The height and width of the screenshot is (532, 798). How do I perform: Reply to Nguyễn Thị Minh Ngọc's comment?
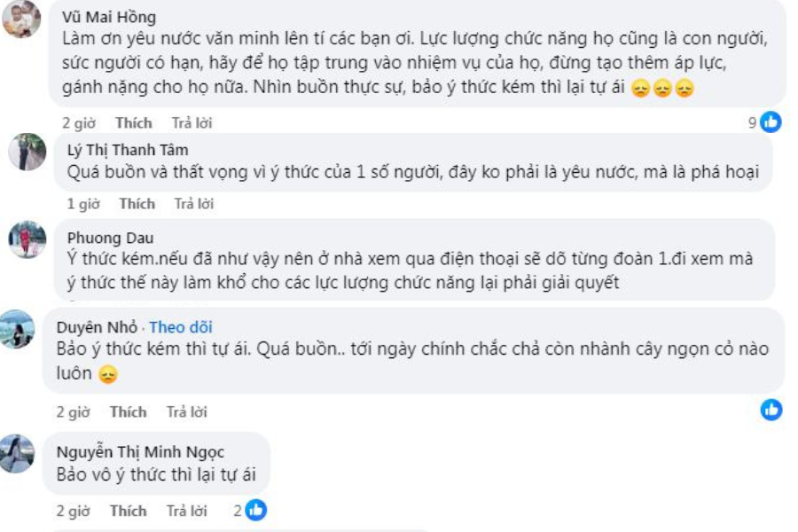186,511
